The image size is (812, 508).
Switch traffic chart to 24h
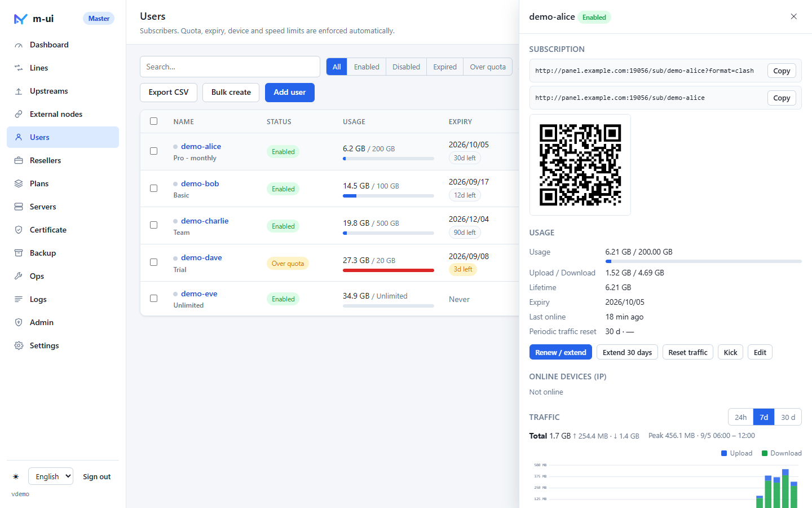point(741,417)
